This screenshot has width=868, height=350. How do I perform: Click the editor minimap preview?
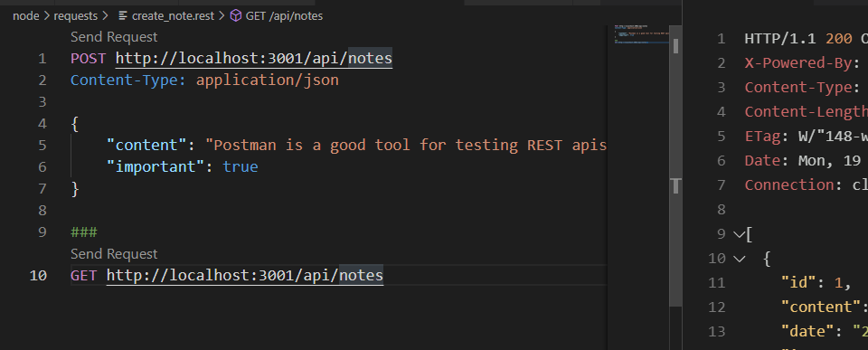641,34
